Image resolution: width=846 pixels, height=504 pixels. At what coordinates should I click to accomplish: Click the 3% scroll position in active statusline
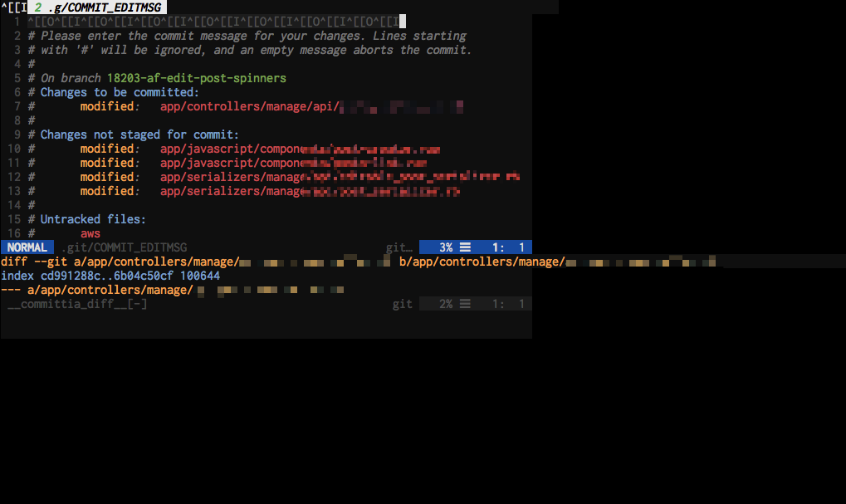[446, 247]
